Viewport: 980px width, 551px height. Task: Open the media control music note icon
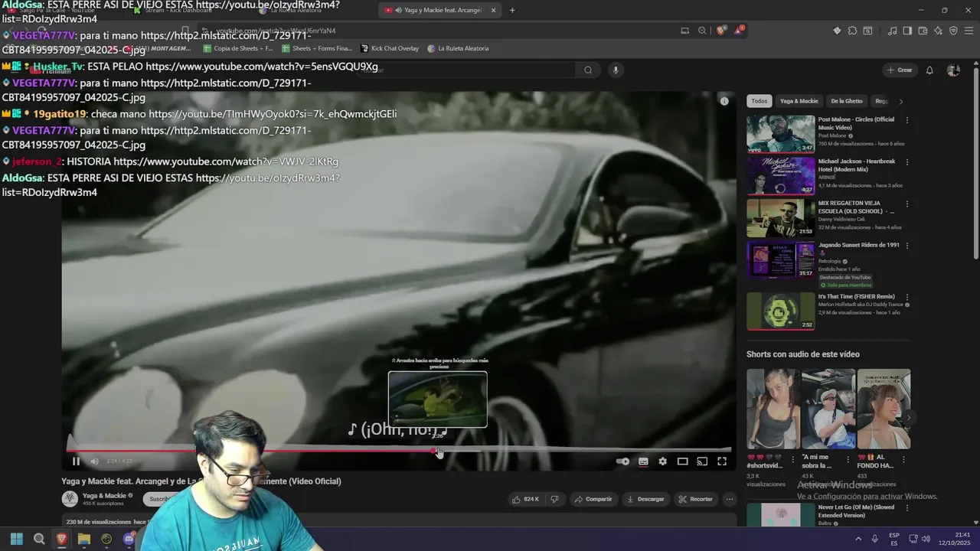pos(892,31)
